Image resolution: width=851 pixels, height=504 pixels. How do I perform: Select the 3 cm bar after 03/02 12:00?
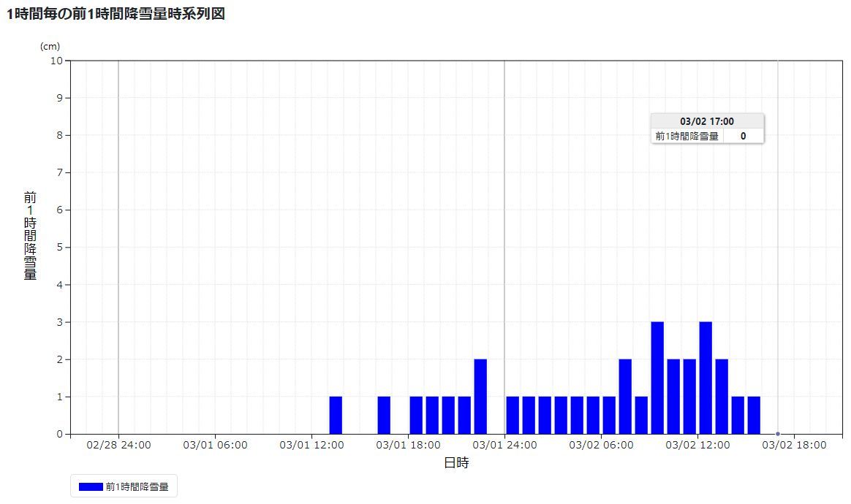point(706,378)
